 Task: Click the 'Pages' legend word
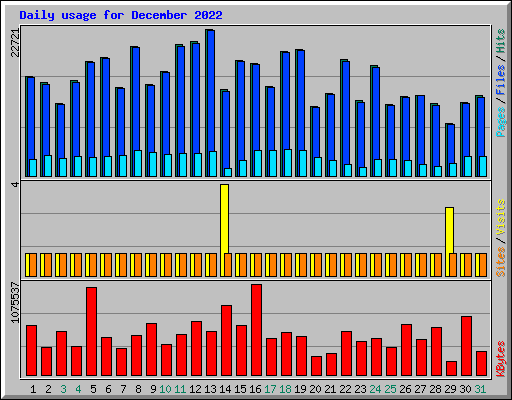point(501,122)
